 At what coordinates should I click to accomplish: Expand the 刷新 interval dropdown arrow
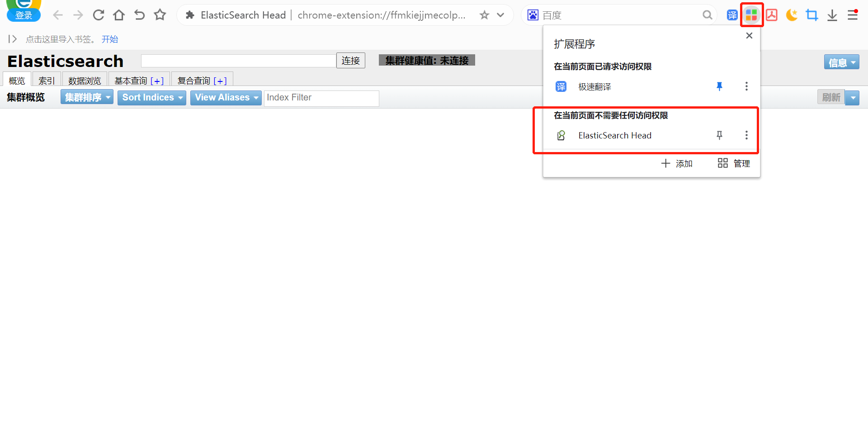pos(852,97)
